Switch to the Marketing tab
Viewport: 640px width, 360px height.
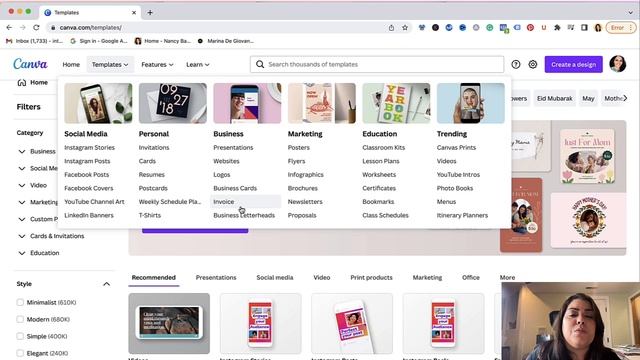427,278
